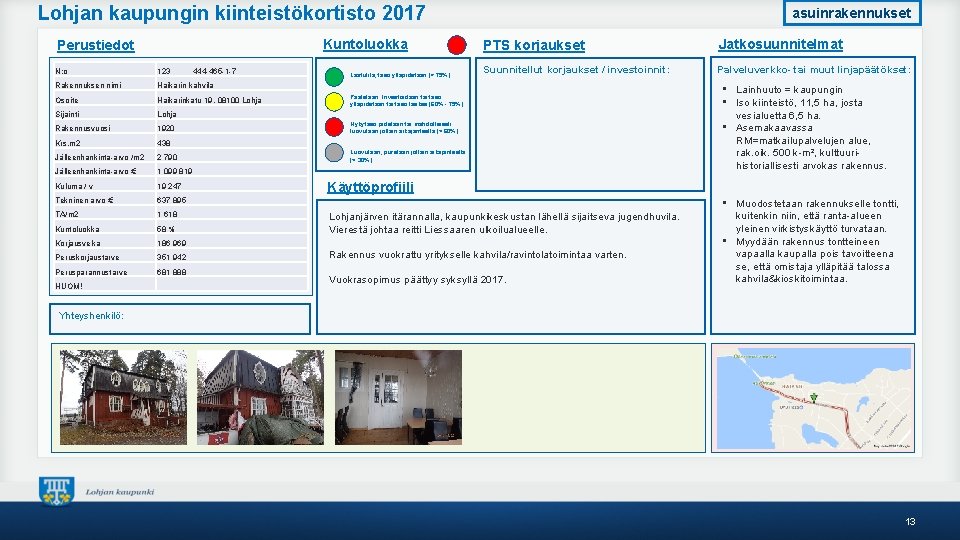Select the yellow condition class circle in legend
Image resolution: width=960 pixels, height=540 pixels.
click(x=334, y=102)
